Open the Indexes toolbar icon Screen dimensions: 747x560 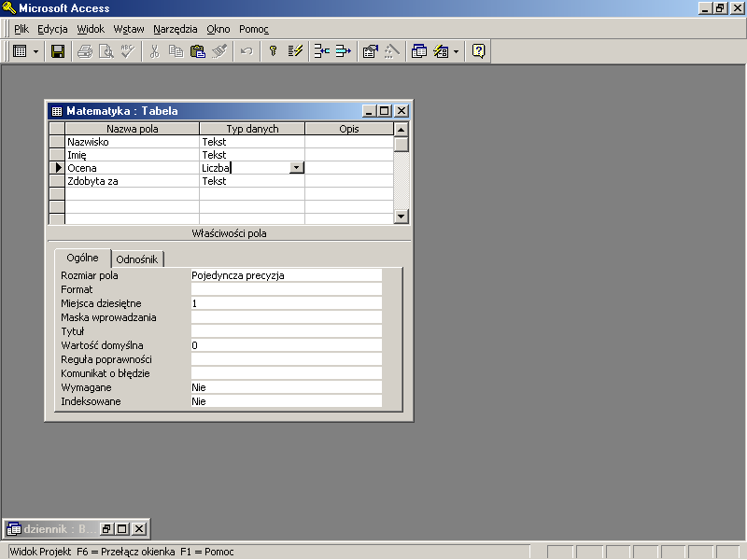pos(295,51)
